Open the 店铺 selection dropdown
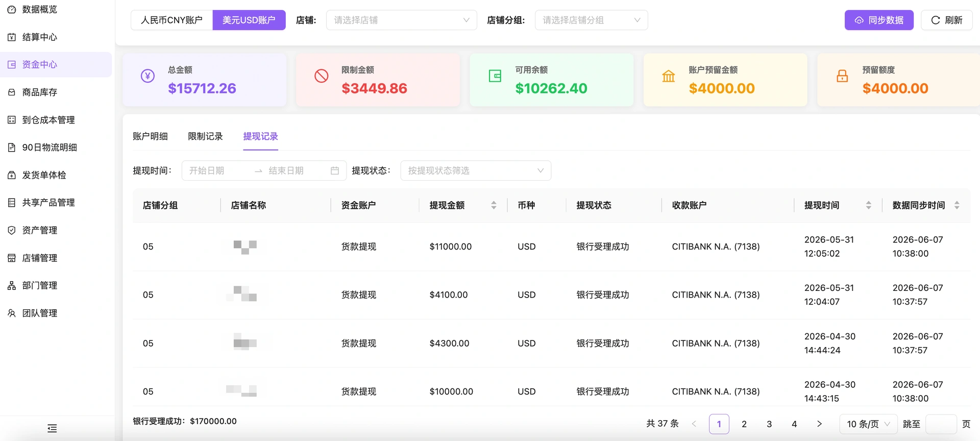 [402, 20]
